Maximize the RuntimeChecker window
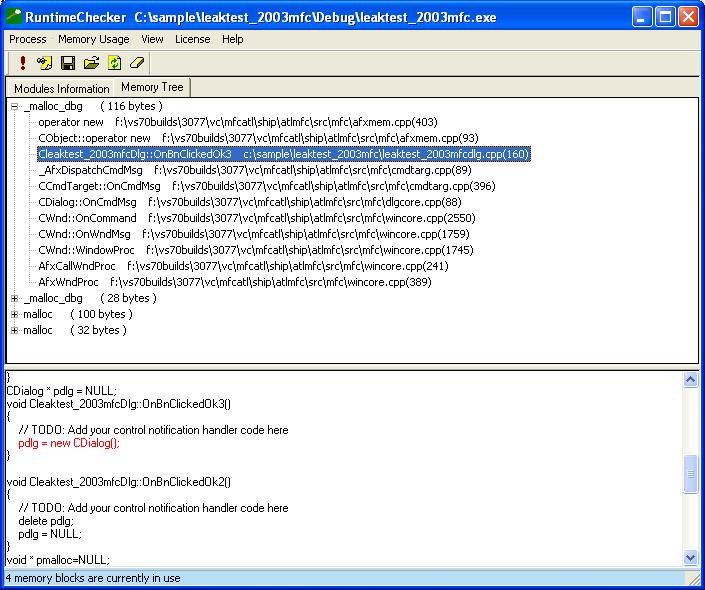The height and width of the screenshot is (590, 705). (665, 18)
